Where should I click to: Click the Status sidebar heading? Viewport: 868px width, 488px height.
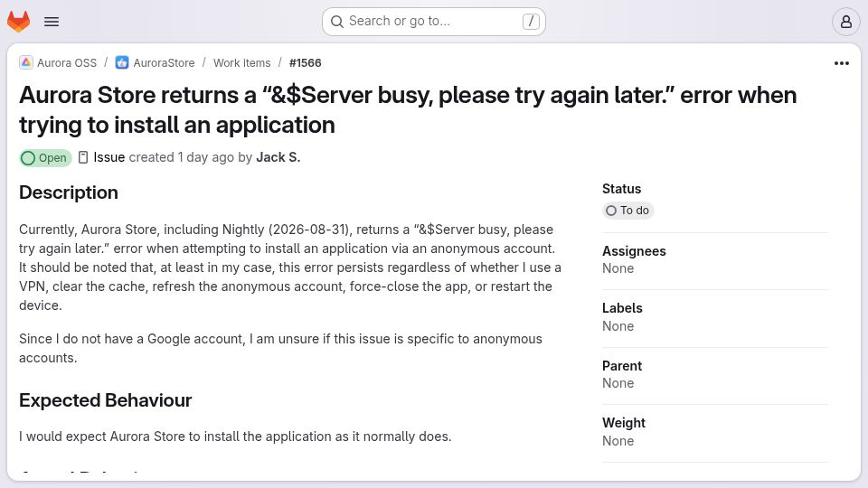(621, 189)
